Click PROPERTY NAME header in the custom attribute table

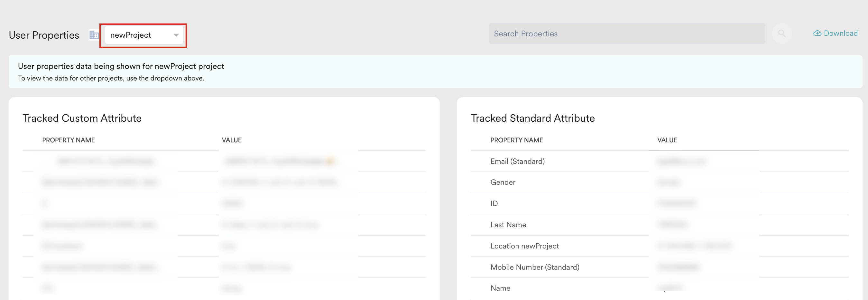(69, 140)
